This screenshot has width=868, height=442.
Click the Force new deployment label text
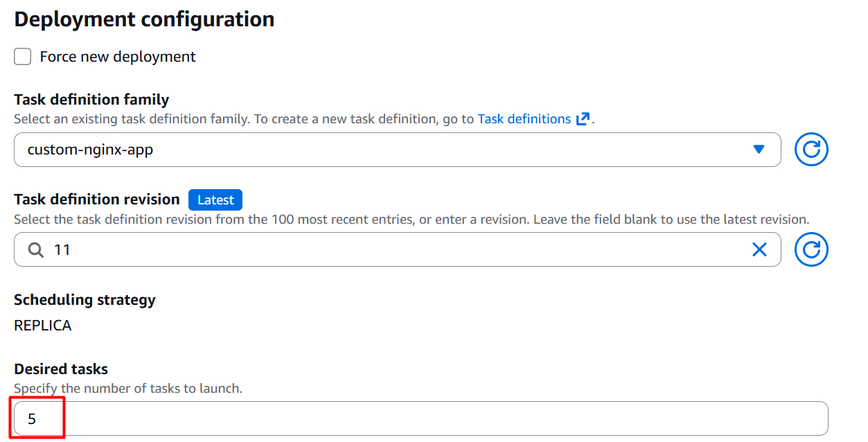[x=118, y=57]
